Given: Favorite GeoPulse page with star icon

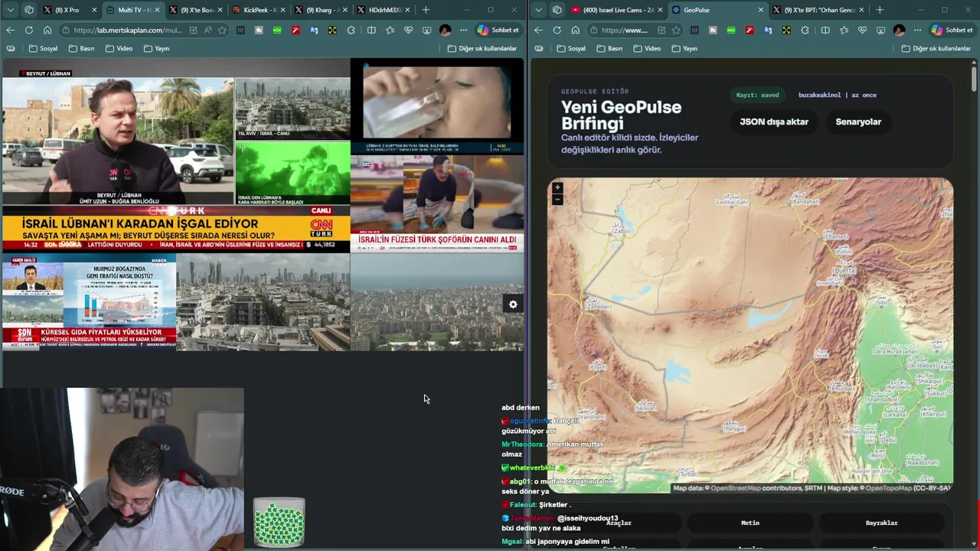Looking at the screenshot, I should coord(675,30).
